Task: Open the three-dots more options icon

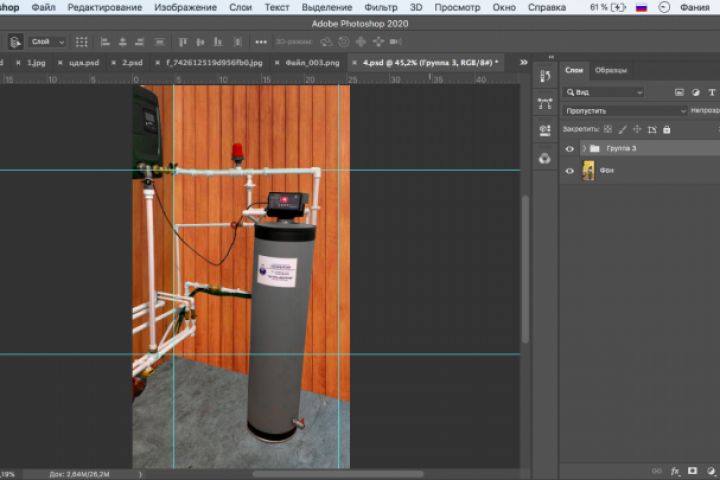Action: pyautogui.click(x=261, y=42)
